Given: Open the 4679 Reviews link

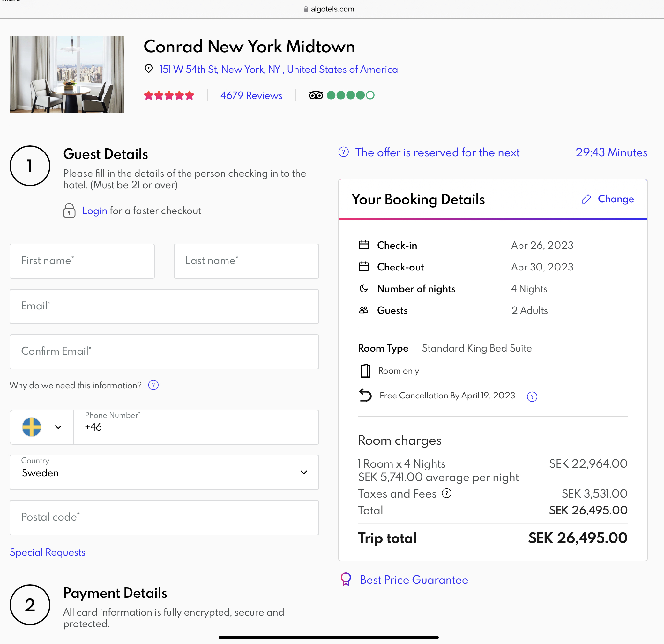Looking at the screenshot, I should [251, 95].
